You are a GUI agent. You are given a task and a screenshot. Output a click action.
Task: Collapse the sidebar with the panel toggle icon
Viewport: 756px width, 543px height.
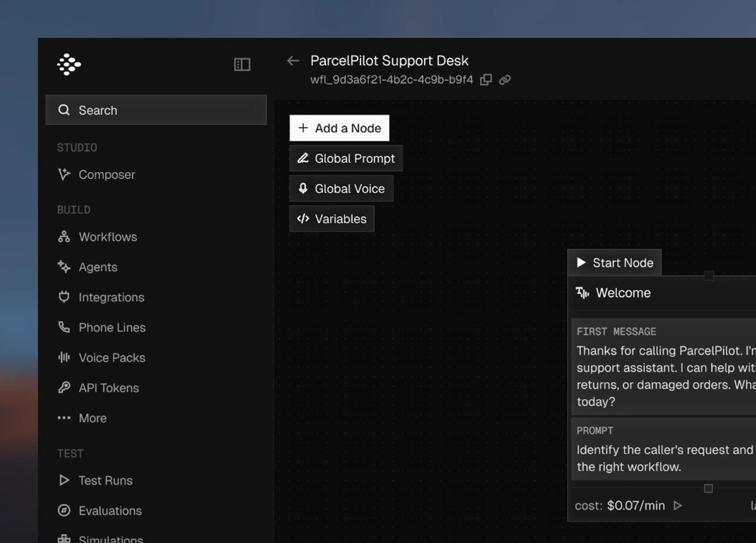pyautogui.click(x=242, y=65)
